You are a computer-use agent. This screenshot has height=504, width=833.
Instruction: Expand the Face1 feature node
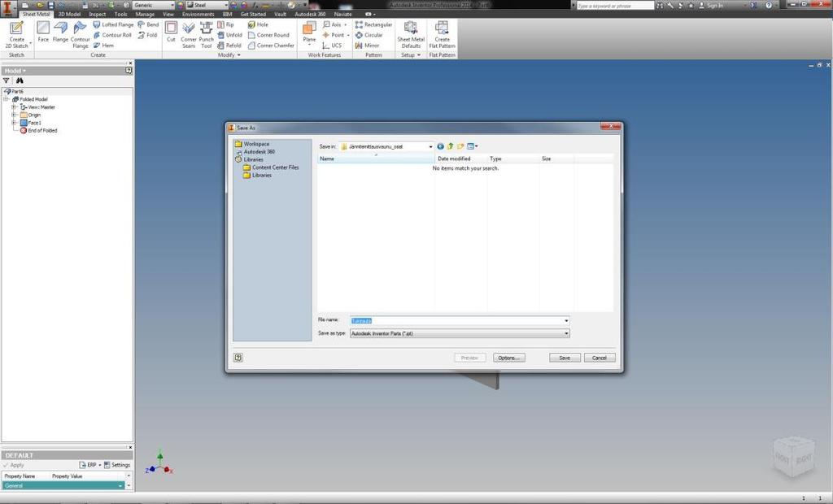[15, 123]
